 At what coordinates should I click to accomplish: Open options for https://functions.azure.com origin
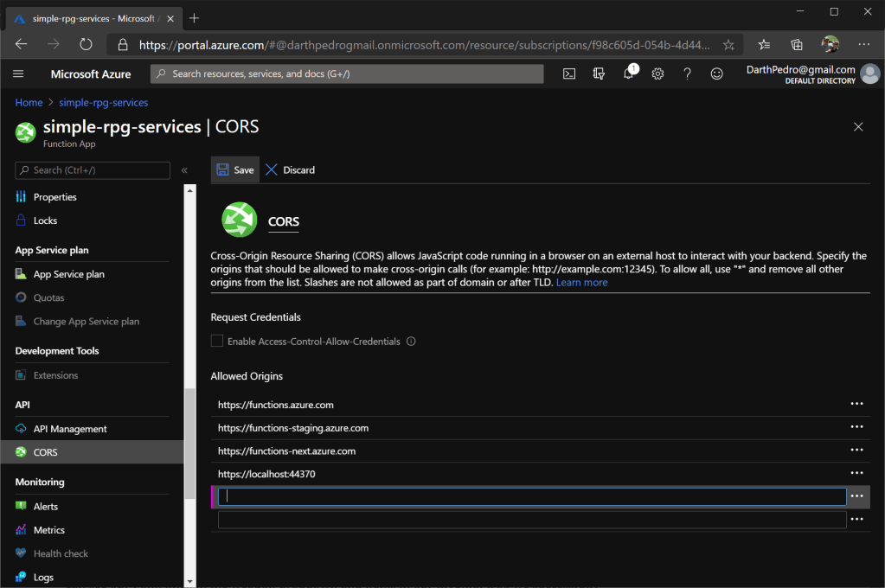(856, 404)
